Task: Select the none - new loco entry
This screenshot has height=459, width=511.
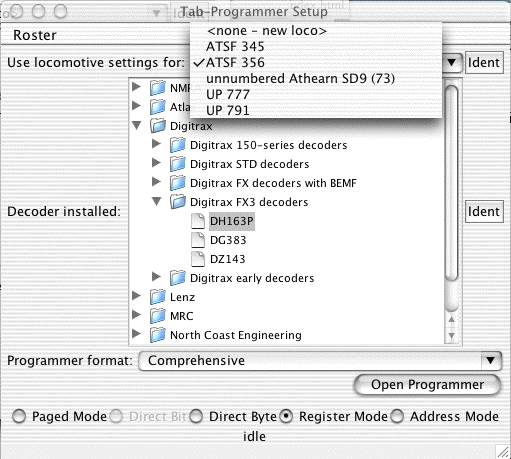Action: [x=267, y=31]
